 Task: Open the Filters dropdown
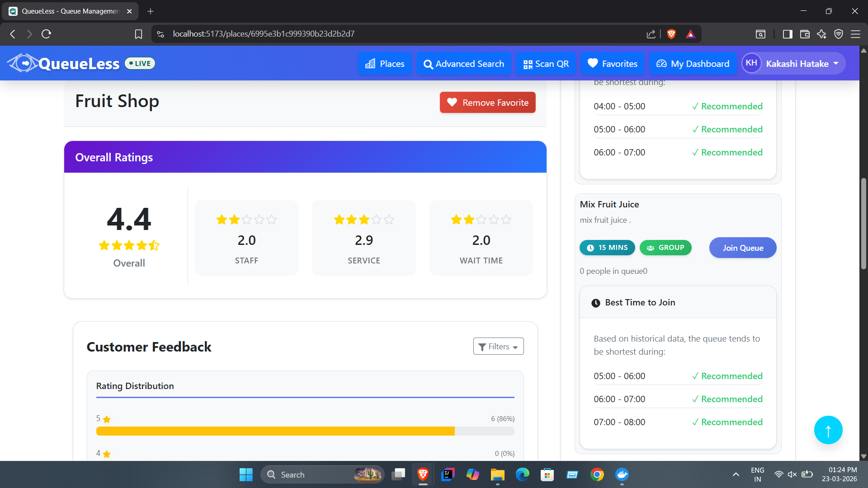[x=498, y=347]
